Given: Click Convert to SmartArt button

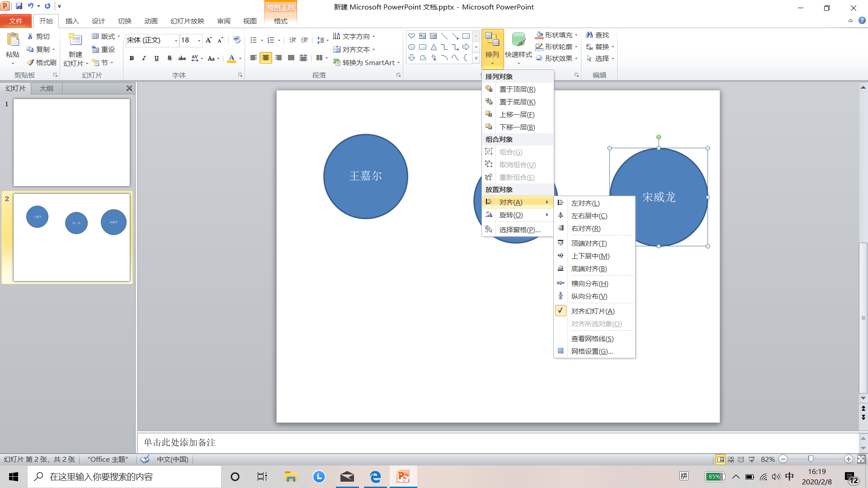Looking at the screenshot, I should 367,63.
